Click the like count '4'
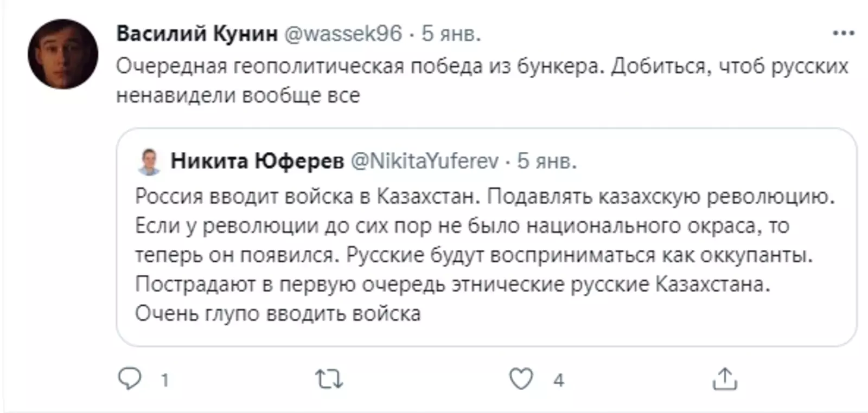The image size is (868, 413). [x=559, y=380]
